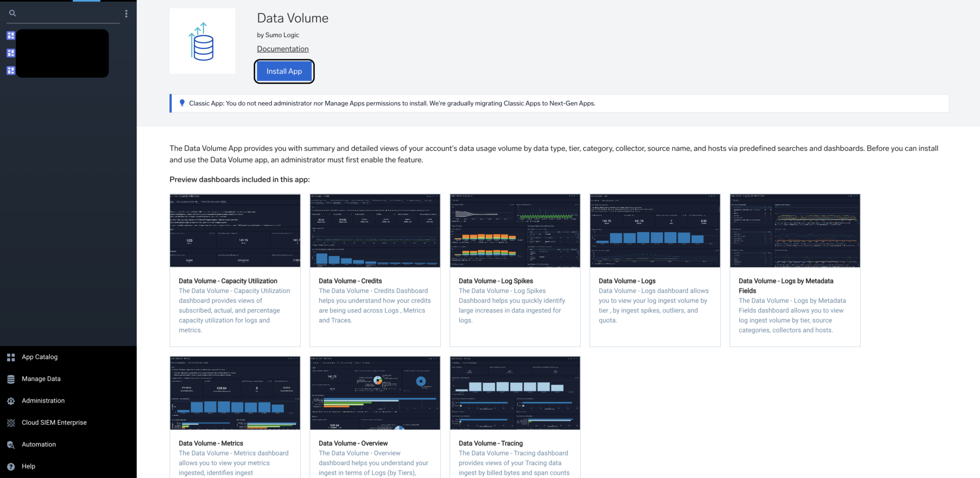This screenshot has width=980, height=478.
Task: Preview the Capacity Utilization dashboard
Action: [x=234, y=231]
